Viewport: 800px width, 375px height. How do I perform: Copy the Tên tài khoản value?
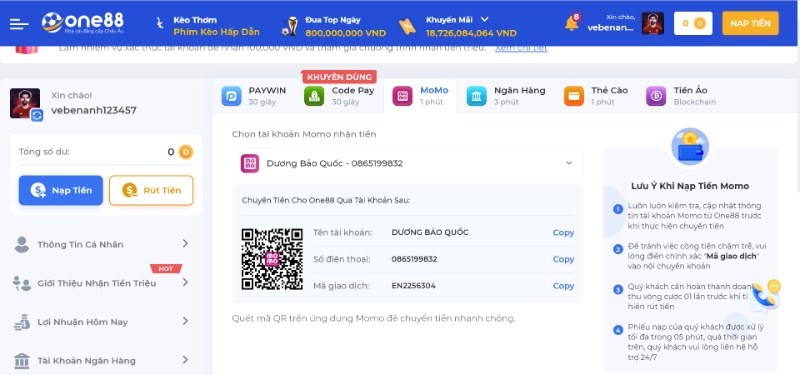click(x=563, y=233)
